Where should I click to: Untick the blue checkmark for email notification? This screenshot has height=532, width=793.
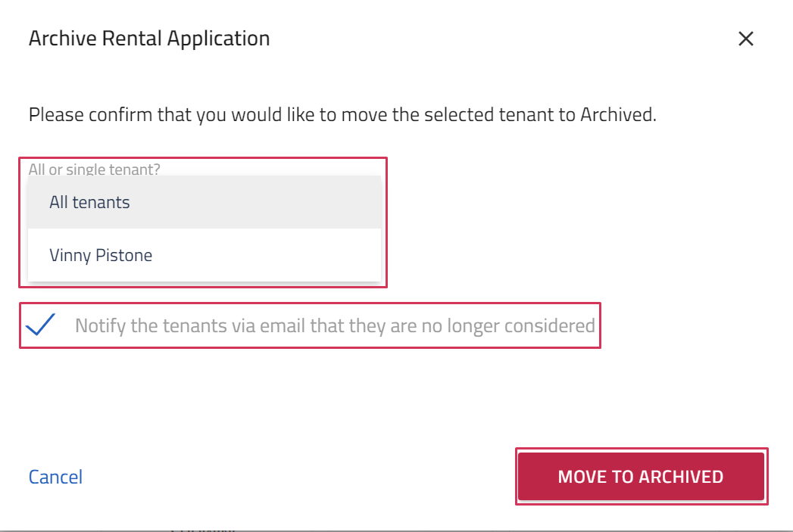40,325
